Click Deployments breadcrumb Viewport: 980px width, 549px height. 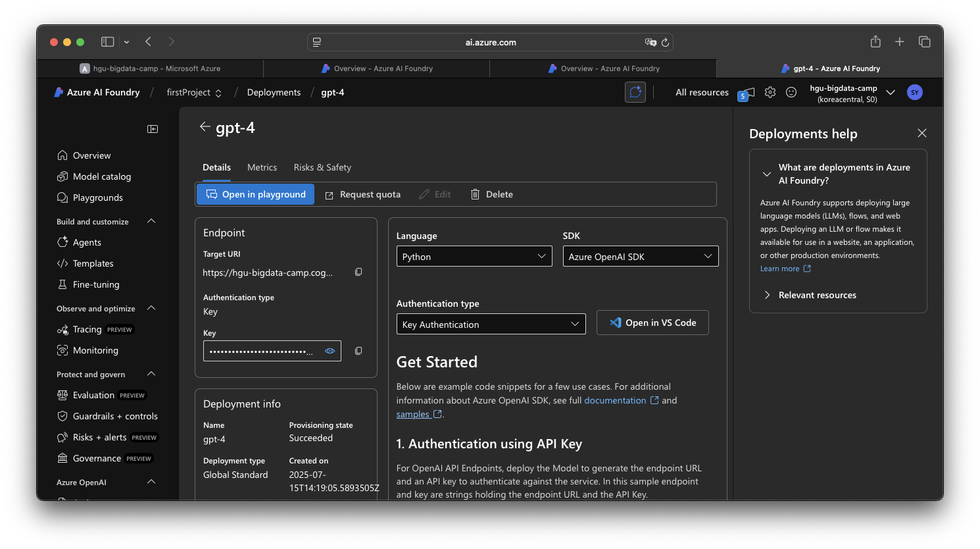coord(274,92)
